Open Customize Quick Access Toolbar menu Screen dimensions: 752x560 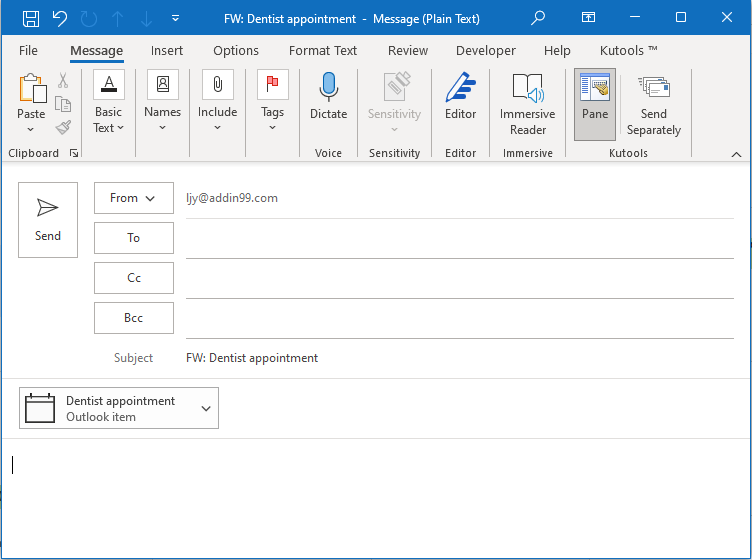coord(176,18)
